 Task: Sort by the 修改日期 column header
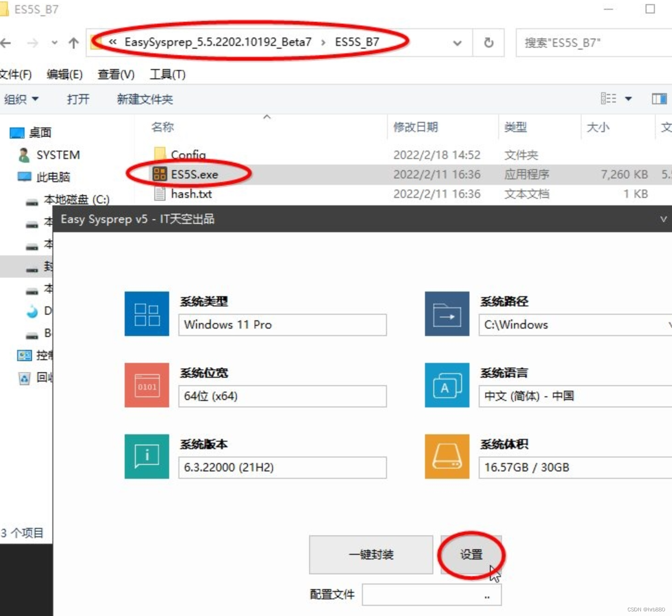416,127
